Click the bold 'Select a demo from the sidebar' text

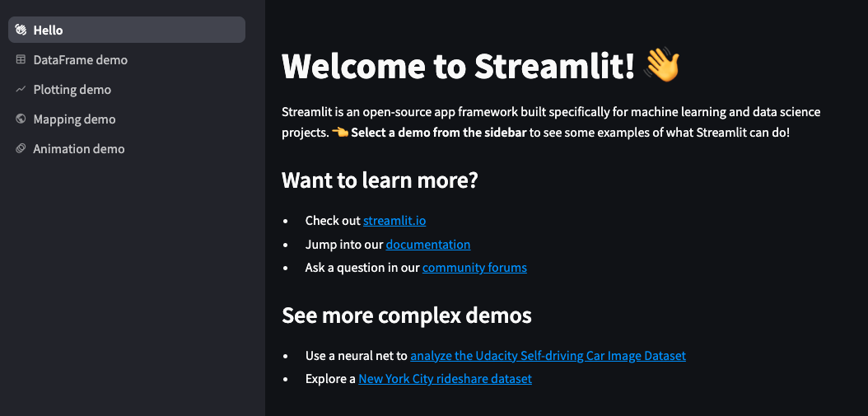pos(438,133)
